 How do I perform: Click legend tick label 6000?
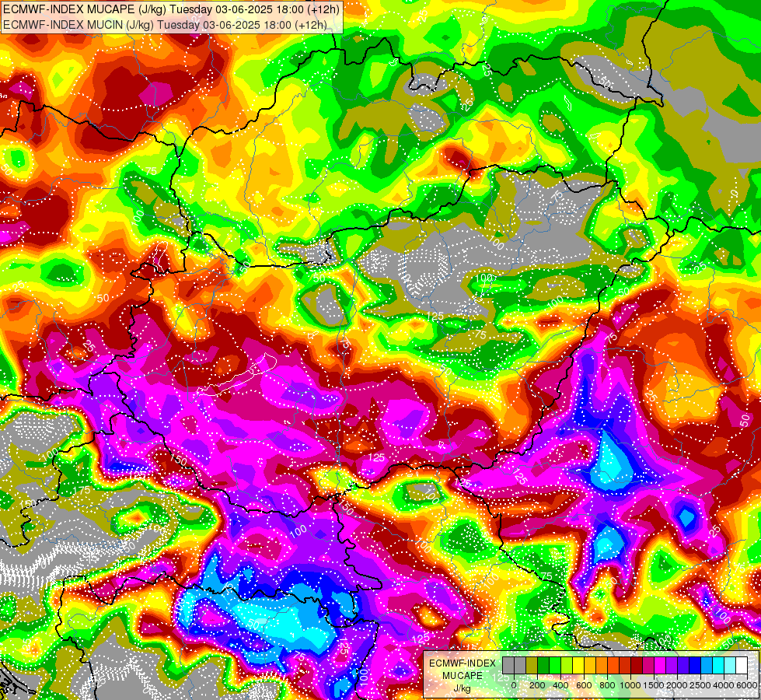click(747, 685)
